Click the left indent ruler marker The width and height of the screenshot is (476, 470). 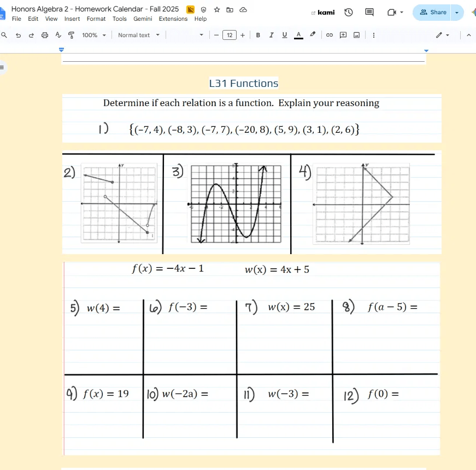coord(61,49)
